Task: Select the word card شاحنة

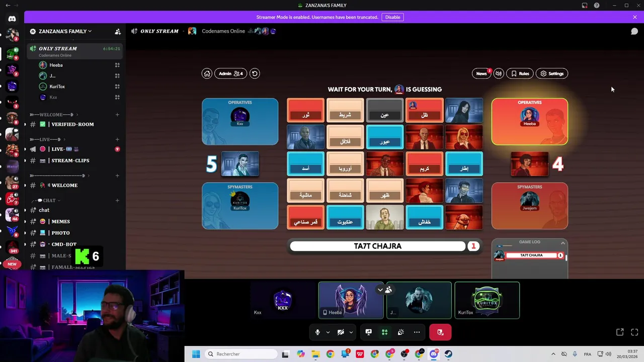Action: point(345,191)
